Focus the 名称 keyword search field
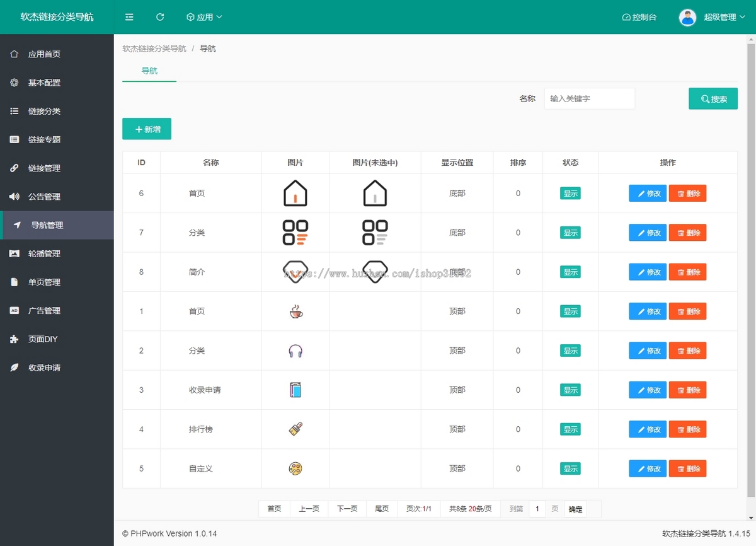This screenshot has width=756, height=546. tap(589, 99)
